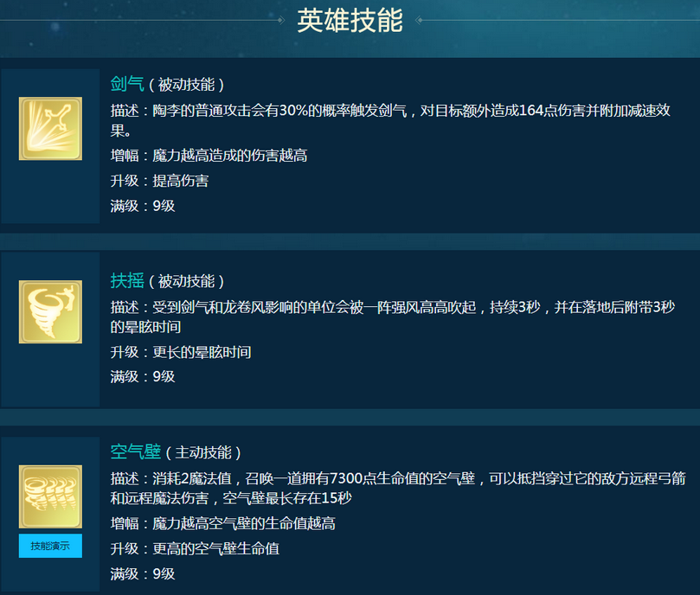This screenshot has width=700, height=595.
Task: Click 扶摇's （被动技能） label
Action: pos(186,281)
